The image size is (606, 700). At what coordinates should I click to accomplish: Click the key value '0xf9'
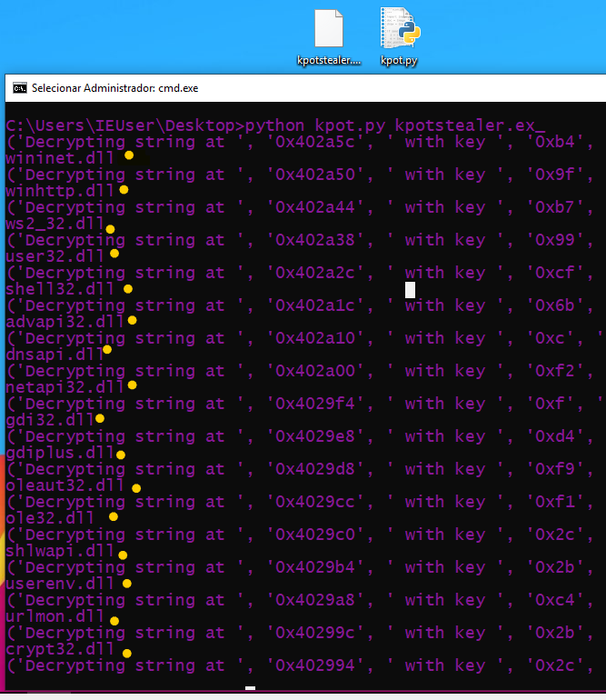click(555, 469)
